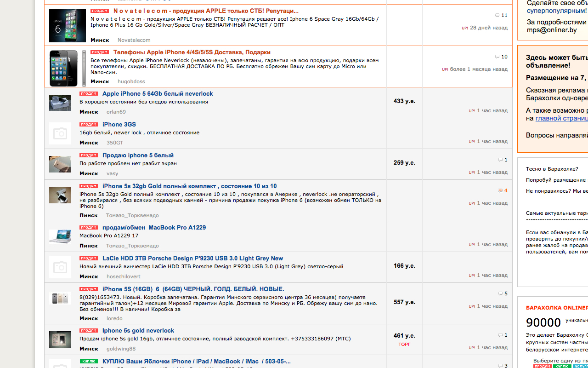The width and height of the screenshot is (588, 368).
Task: Click the UP! mark on Novatelecom ad
Action: click(465, 28)
